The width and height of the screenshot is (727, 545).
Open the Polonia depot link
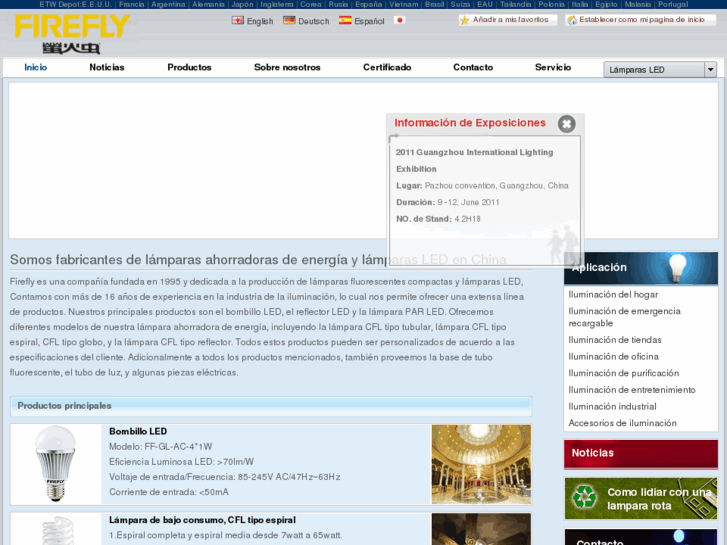(x=551, y=4)
